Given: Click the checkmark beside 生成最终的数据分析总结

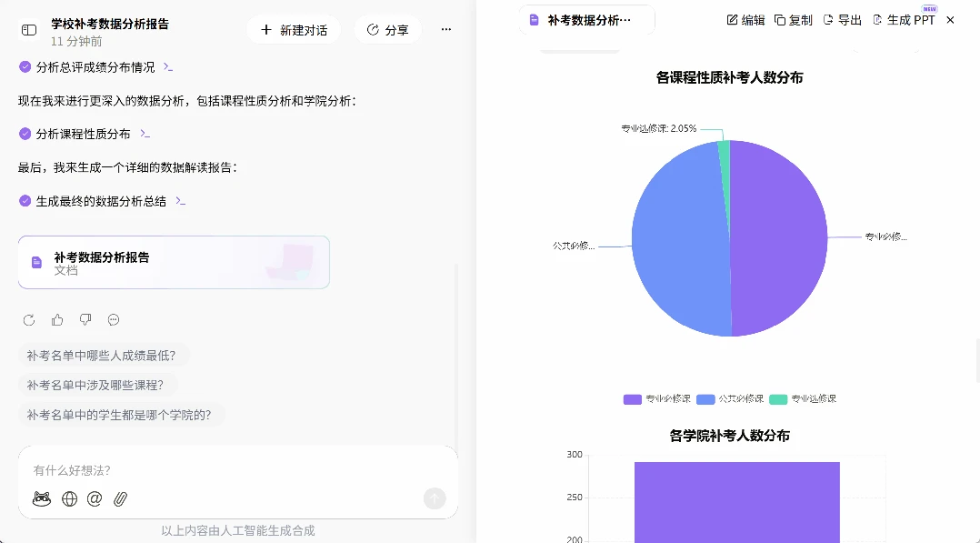Looking at the screenshot, I should pos(25,201).
